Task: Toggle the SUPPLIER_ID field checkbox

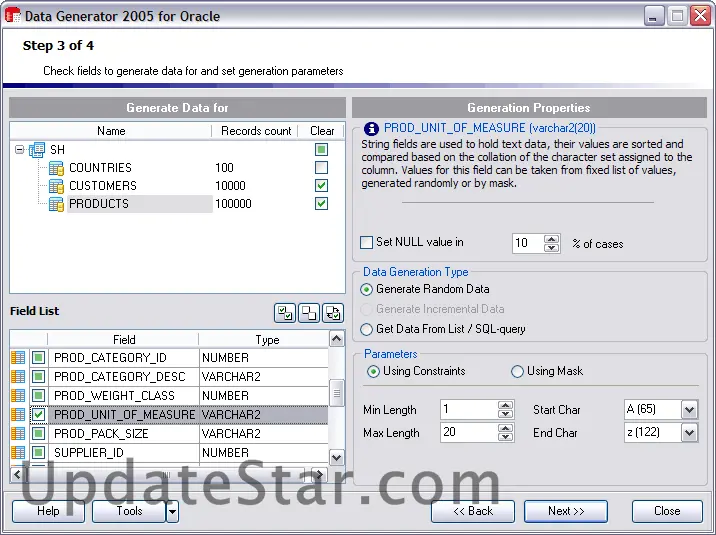Action: point(38,452)
